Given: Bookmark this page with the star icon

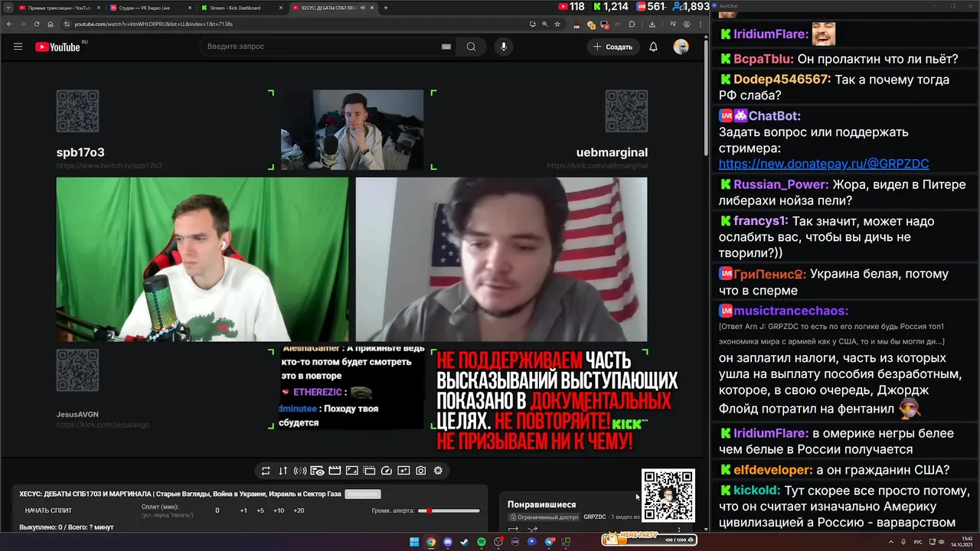Looking at the screenshot, I should coord(557,24).
